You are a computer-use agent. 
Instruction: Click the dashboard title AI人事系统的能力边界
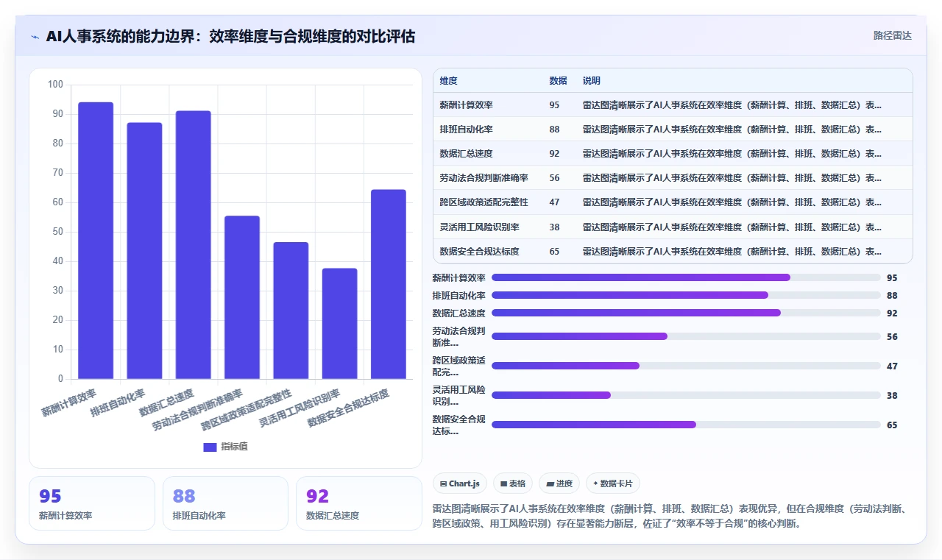coord(230,36)
